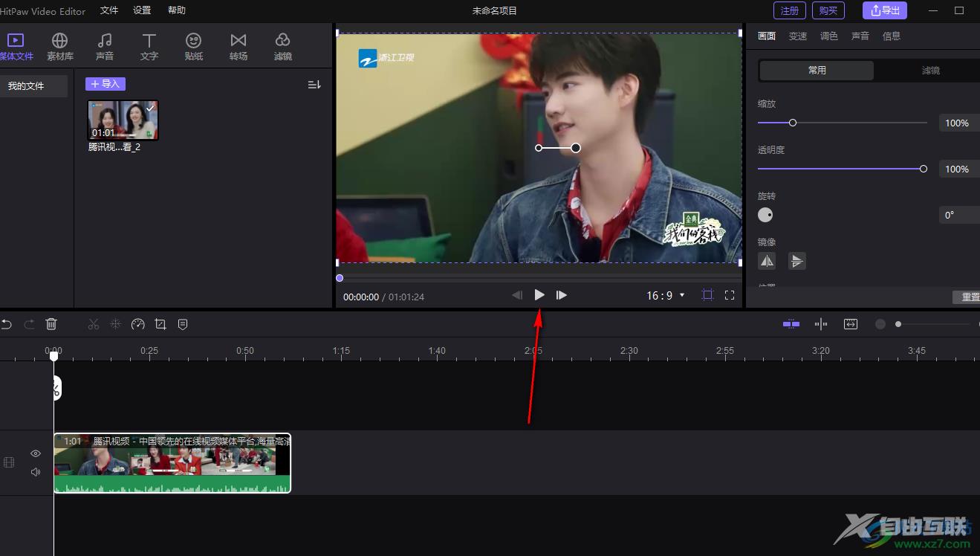
Task: Select the 腾讯视频 media thumbnail in library
Action: [123, 120]
